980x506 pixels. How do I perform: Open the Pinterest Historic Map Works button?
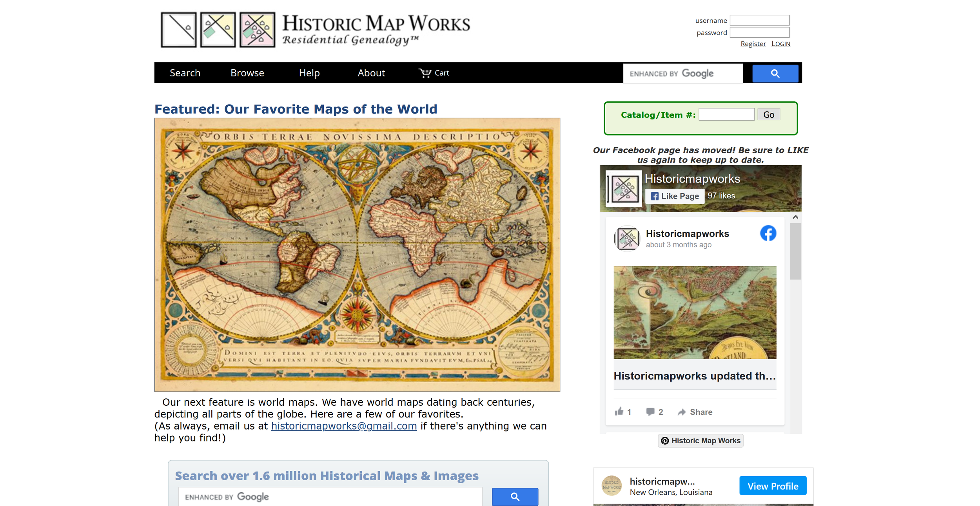pos(701,441)
